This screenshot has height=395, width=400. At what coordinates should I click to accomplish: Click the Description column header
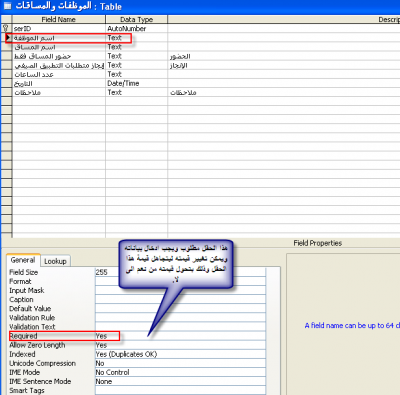(x=284, y=19)
